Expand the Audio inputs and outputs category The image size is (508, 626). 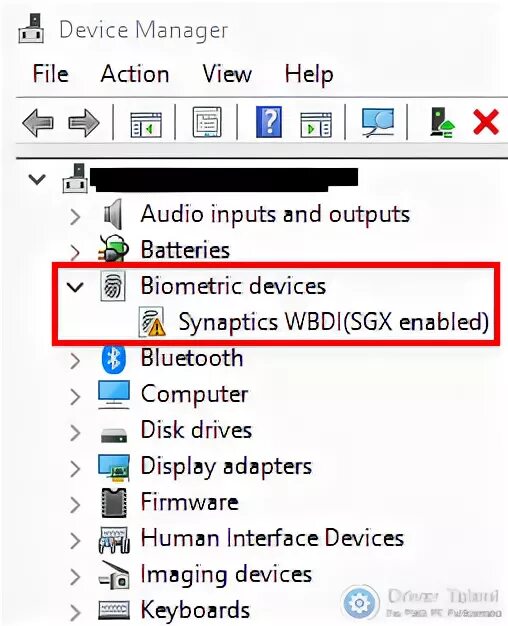coord(75,217)
